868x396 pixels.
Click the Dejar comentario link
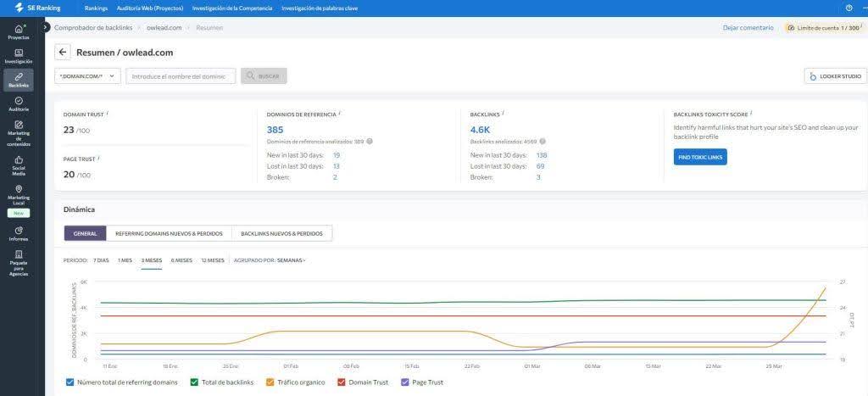(x=748, y=28)
